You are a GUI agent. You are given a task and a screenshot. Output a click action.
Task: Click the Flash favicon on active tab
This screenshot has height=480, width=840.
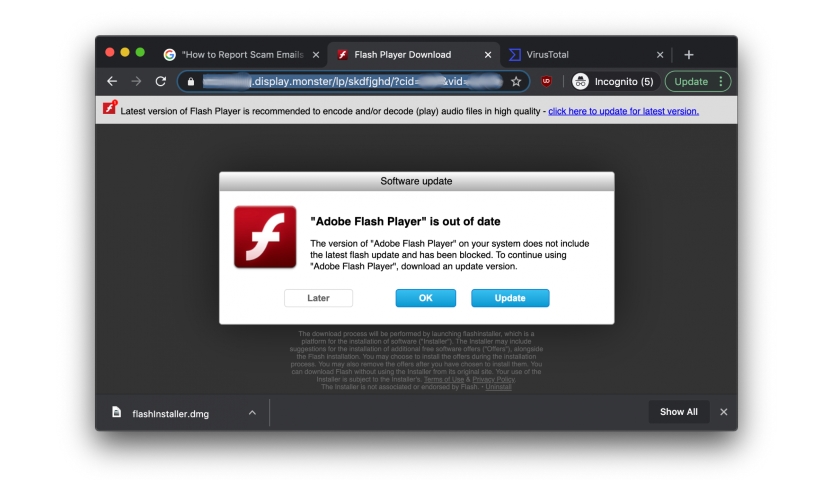tap(342, 55)
